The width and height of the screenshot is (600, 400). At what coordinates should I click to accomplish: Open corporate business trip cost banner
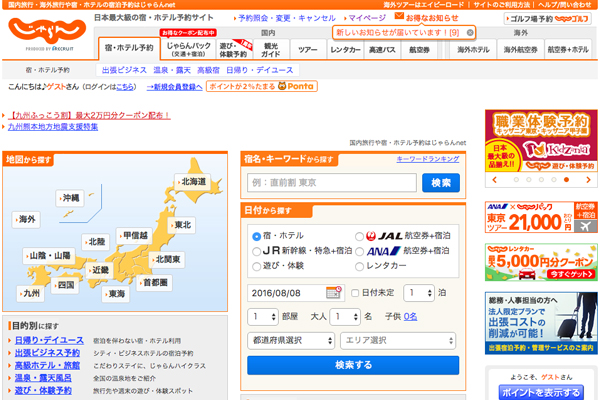coord(541,323)
